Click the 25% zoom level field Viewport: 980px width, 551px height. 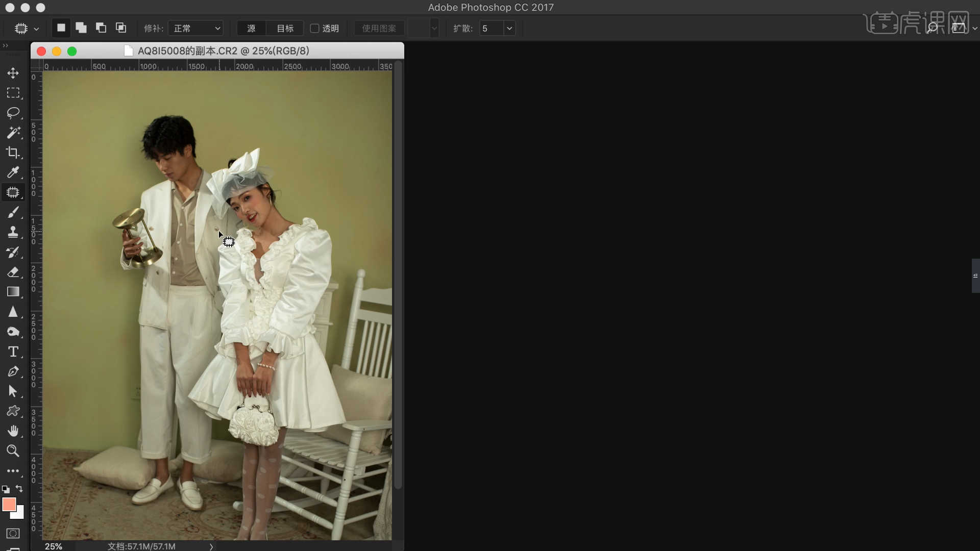54,546
